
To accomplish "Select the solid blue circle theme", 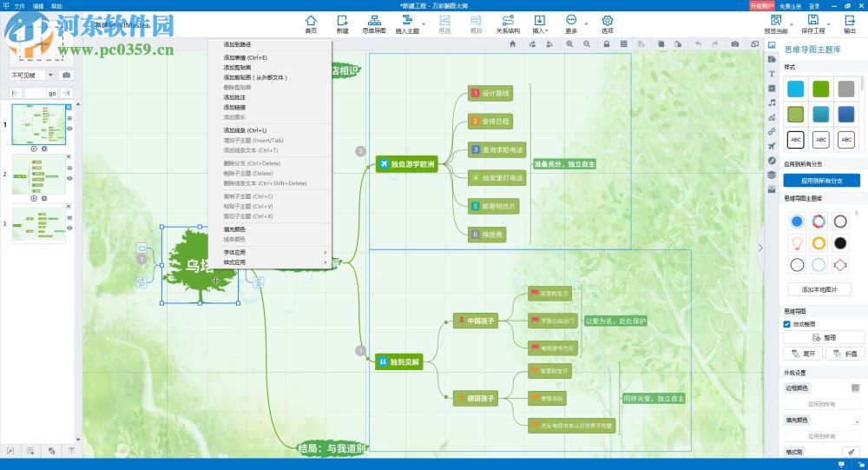I will click(x=797, y=222).
